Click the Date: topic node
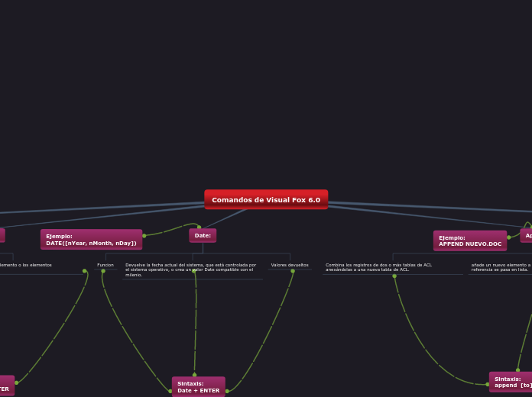The image size is (532, 397). pyautogui.click(x=203, y=236)
